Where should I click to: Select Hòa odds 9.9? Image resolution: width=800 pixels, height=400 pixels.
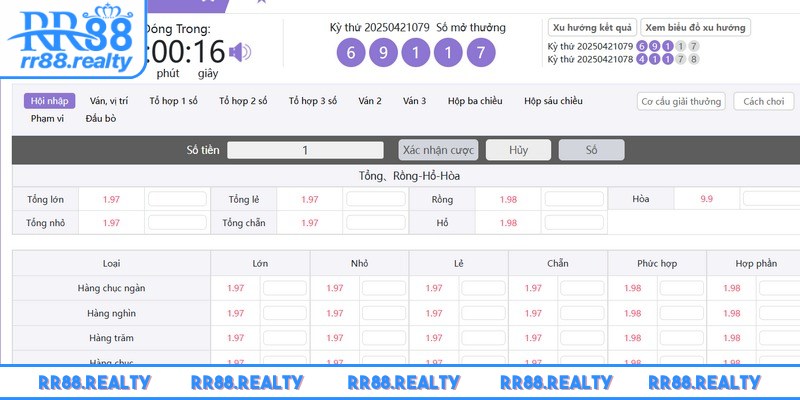click(707, 199)
